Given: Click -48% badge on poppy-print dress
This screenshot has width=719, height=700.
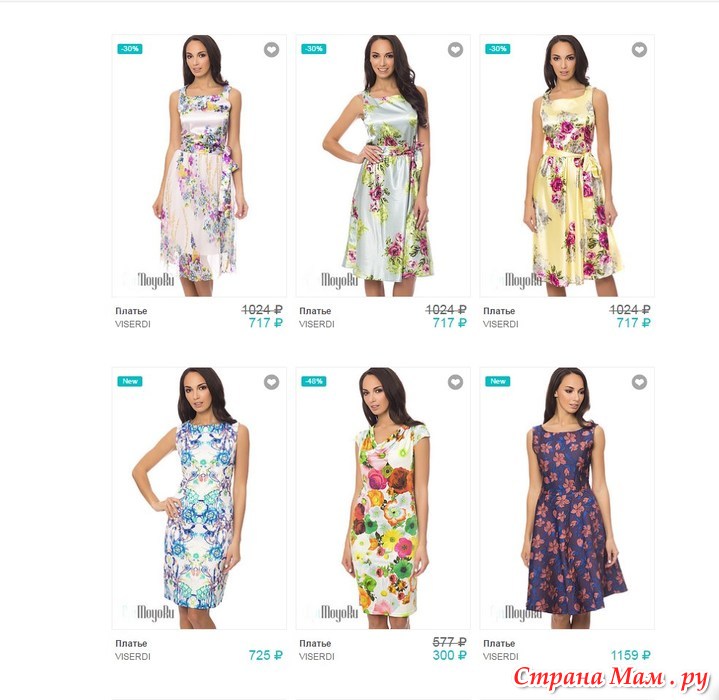Looking at the screenshot, I should pos(314,381).
